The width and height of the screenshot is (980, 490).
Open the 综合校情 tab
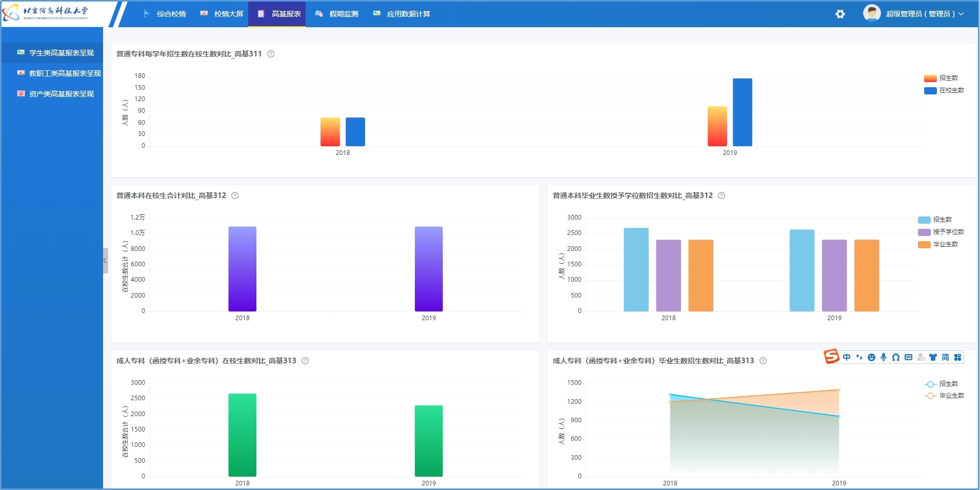point(165,14)
